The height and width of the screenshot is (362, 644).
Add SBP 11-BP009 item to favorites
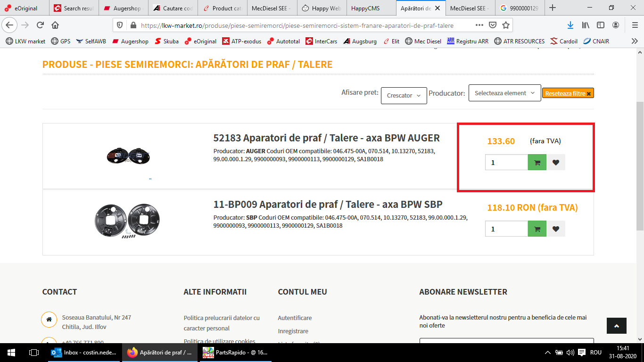(x=556, y=229)
